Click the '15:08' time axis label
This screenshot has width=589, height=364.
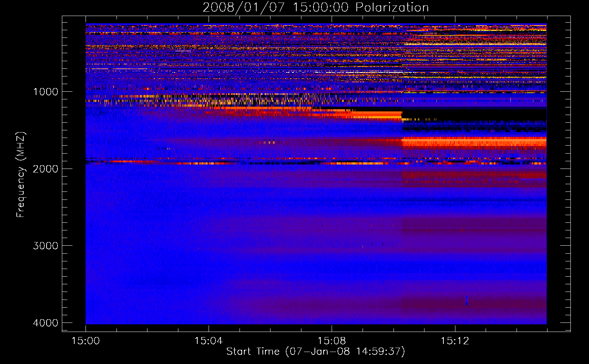tap(332, 341)
